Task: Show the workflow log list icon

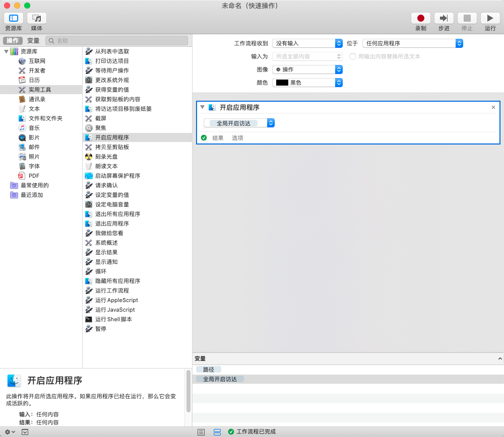Action: (201, 432)
